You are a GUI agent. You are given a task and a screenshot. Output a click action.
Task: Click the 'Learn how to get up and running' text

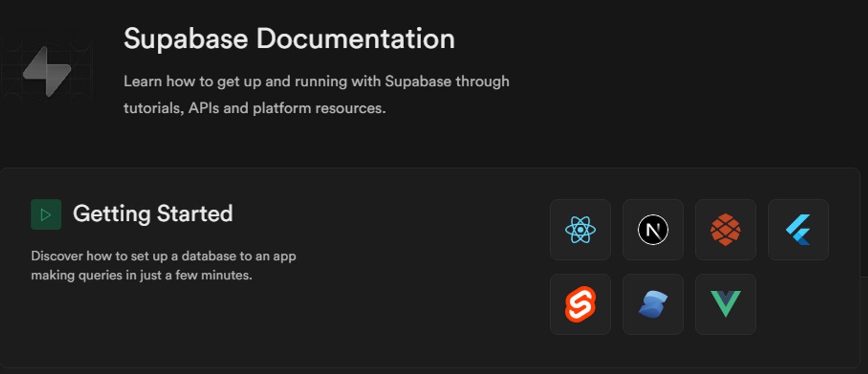click(316, 95)
